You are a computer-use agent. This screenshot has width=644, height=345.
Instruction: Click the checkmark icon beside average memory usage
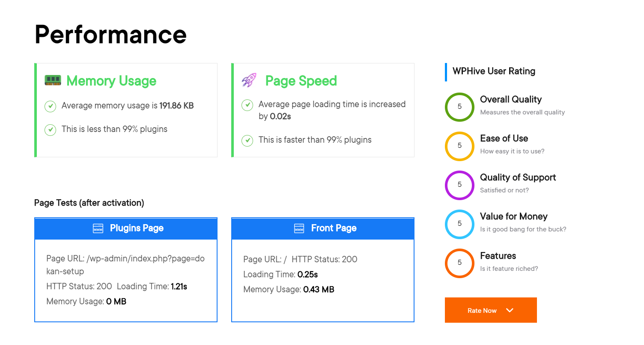tap(50, 106)
